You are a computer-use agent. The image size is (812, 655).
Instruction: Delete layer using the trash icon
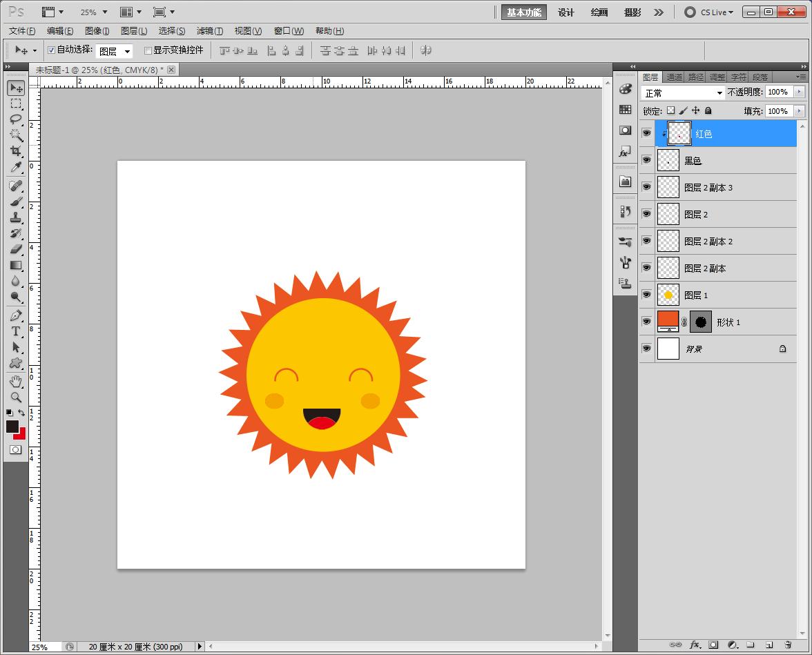[x=787, y=645]
